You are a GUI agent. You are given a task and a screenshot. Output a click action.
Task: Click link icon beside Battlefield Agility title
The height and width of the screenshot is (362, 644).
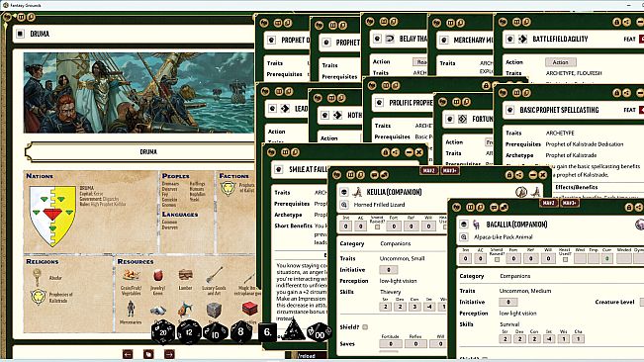pos(509,39)
